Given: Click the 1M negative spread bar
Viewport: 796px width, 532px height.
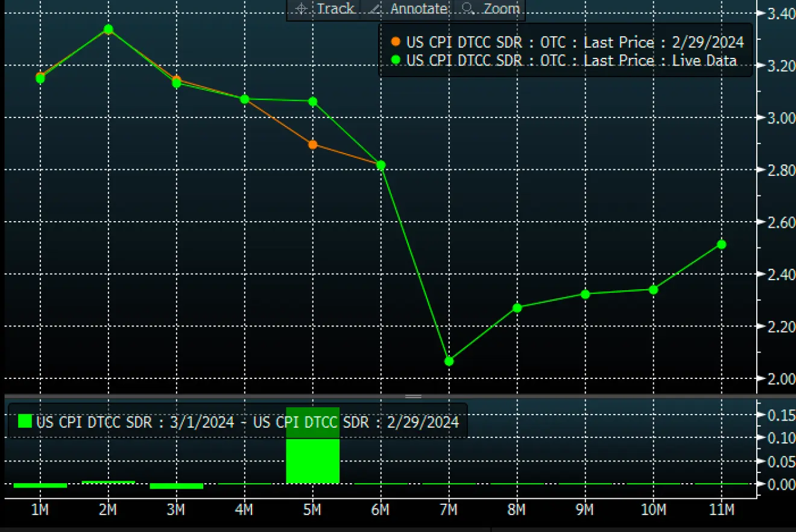Looking at the screenshot, I should (40, 486).
